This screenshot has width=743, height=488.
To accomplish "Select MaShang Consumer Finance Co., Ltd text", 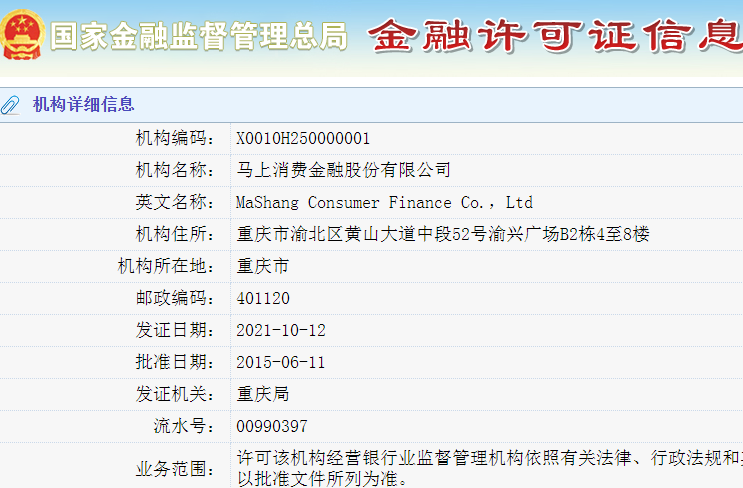I will 384,202.
